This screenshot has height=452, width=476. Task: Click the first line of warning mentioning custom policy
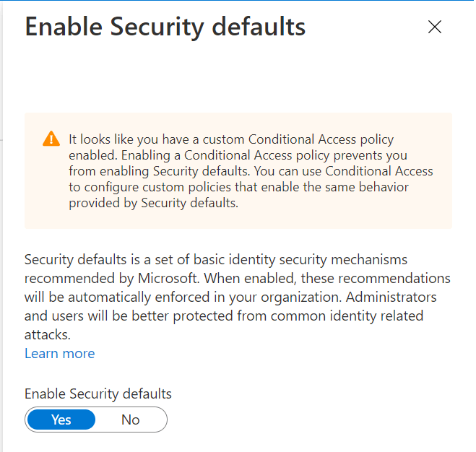(x=231, y=139)
